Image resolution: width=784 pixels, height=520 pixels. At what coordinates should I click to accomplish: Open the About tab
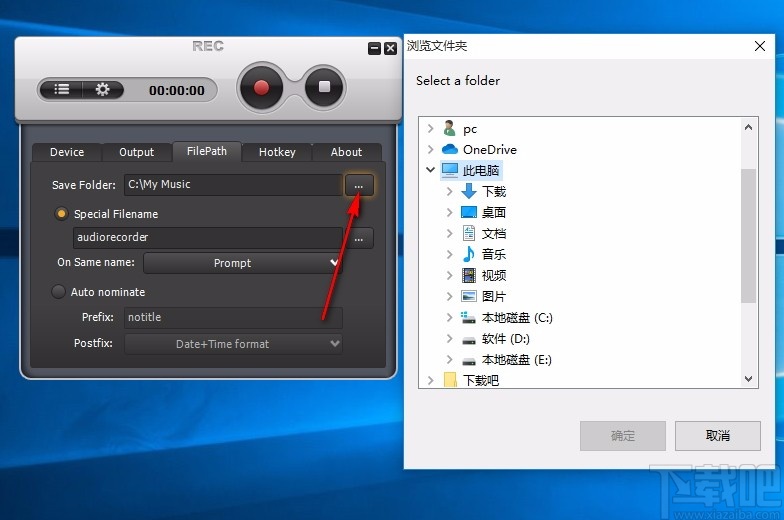tap(346, 152)
